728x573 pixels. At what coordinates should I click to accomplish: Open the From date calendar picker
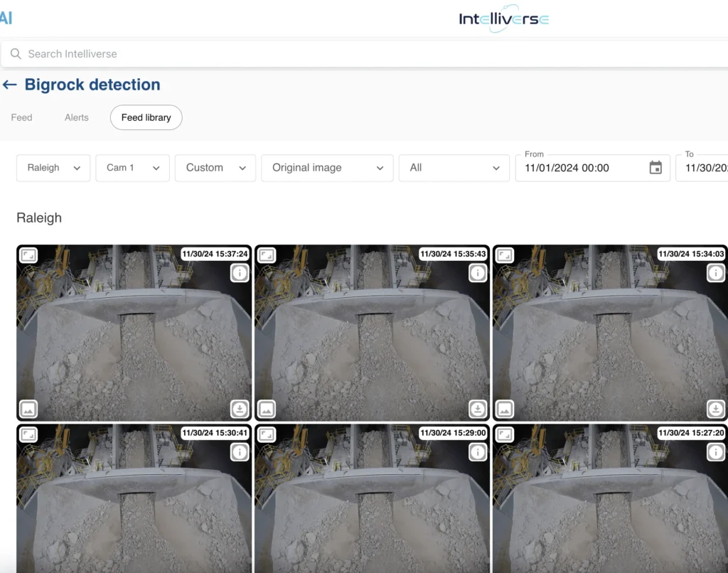click(655, 168)
